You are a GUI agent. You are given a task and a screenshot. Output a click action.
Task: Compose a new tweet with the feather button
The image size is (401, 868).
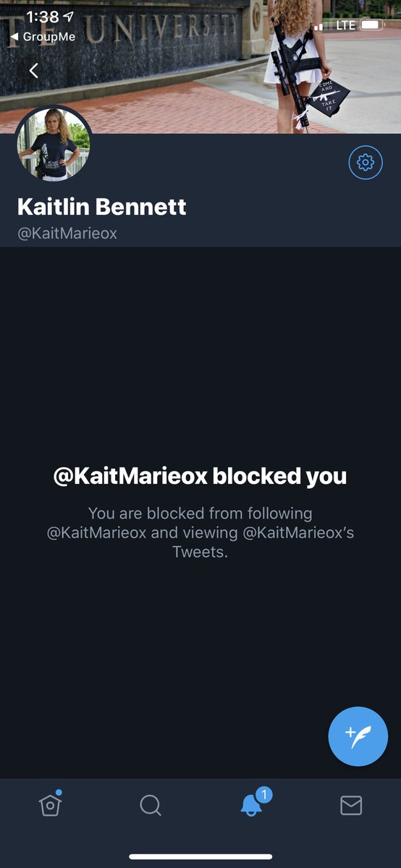click(358, 736)
